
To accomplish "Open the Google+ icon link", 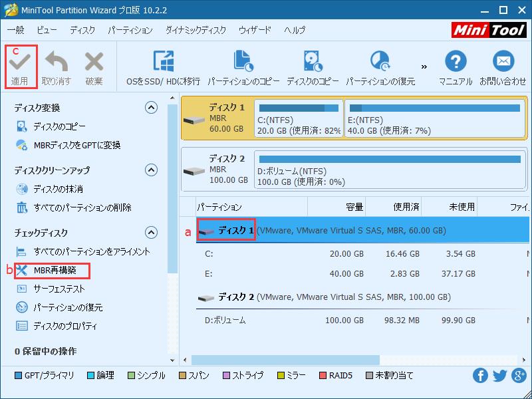I will (x=519, y=376).
